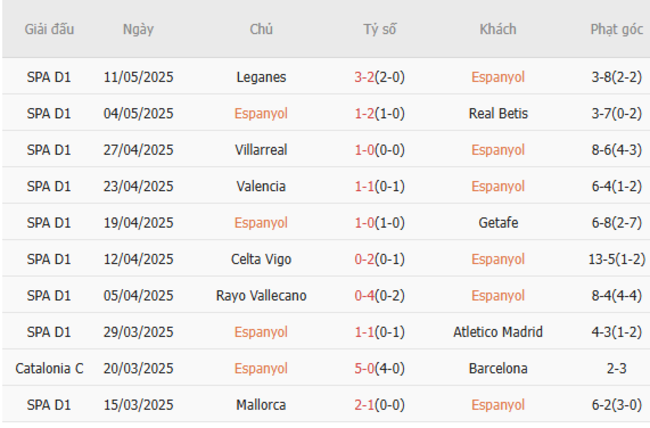The height and width of the screenshot is (428, 650).
Task: Open Atletico Madrid team link
Action: click(498, 332)
